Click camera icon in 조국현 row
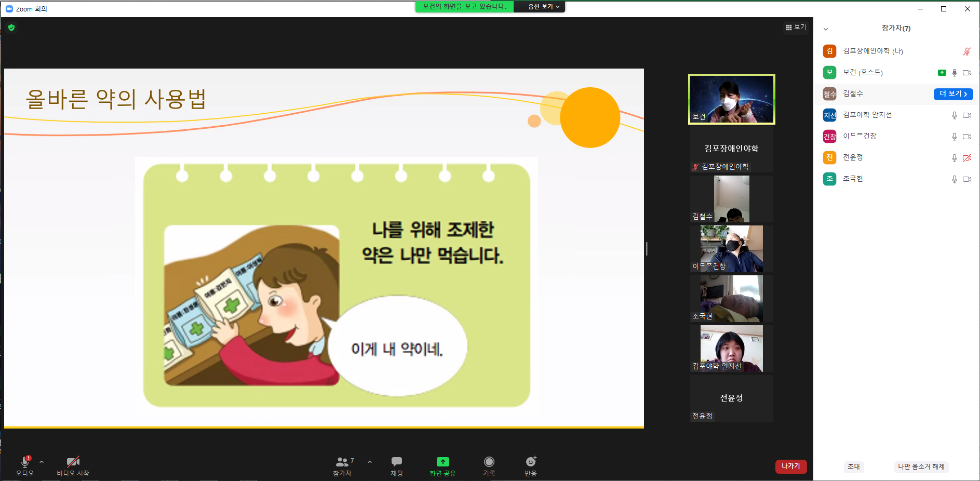Screen dimensions: 980x481 click(967, 179)
